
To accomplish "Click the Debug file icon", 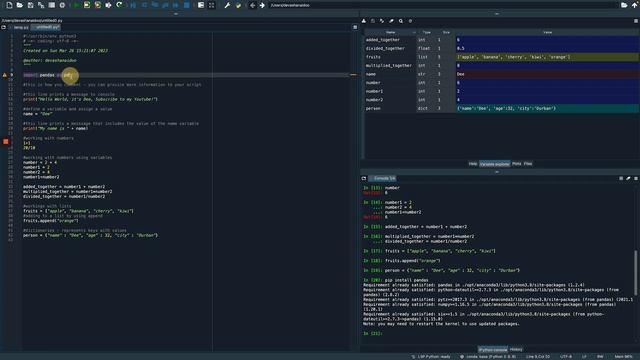I will pos(133,5).
